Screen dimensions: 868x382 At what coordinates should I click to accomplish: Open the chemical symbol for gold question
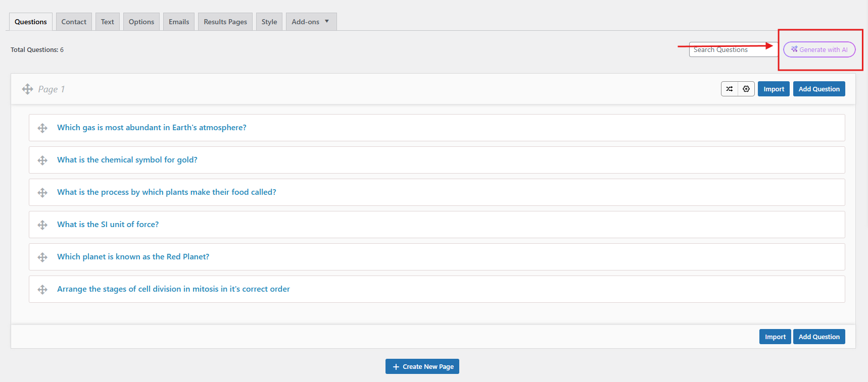click(x=127, y=160)
